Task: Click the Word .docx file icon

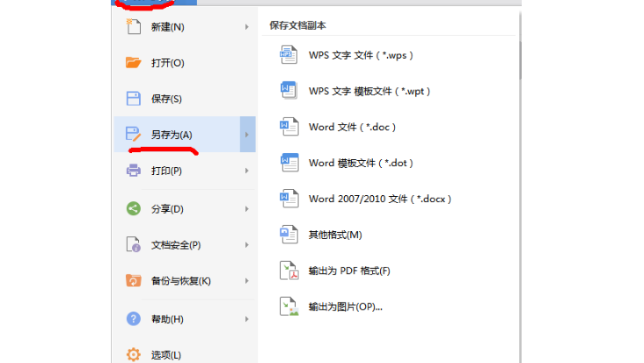Action: click(x=289, y=199)
